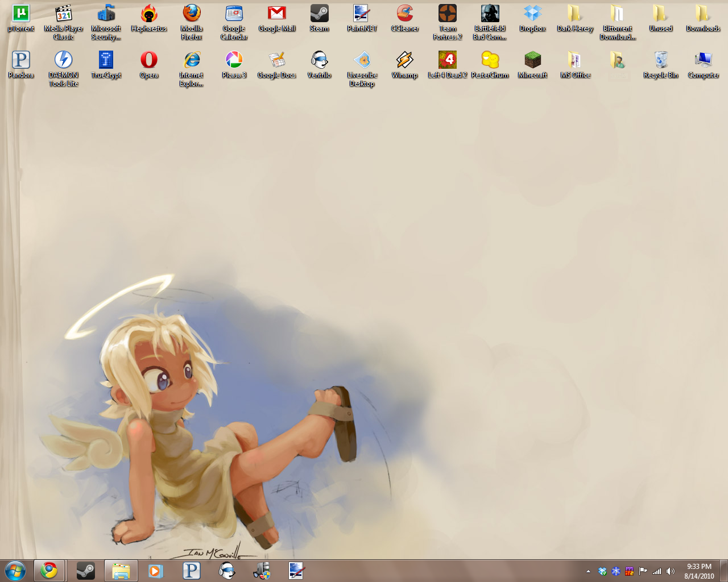Select the TrueCrypt desktop icon

coord(106,60)
